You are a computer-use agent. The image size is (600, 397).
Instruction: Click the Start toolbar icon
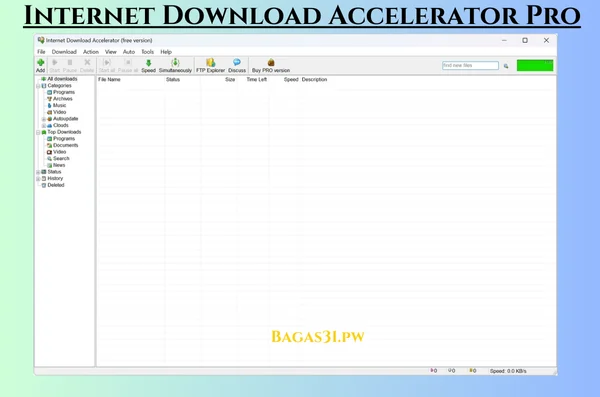point(55,65)
